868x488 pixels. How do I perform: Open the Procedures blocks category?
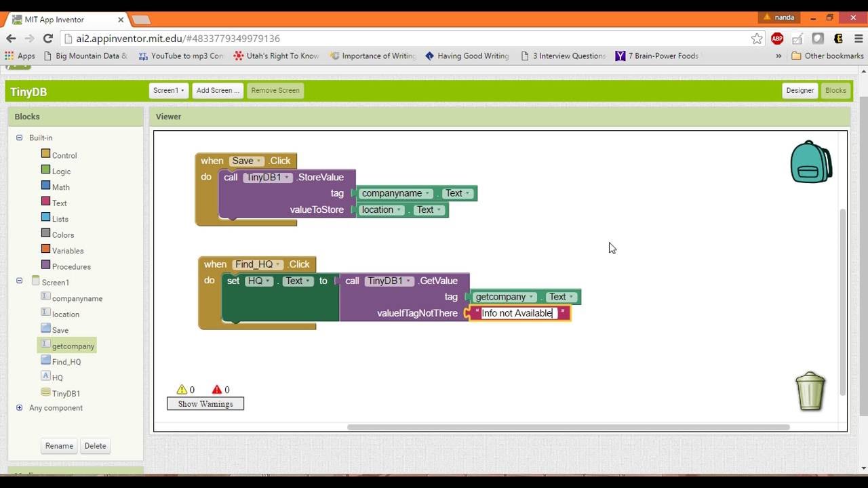(71, 266)
